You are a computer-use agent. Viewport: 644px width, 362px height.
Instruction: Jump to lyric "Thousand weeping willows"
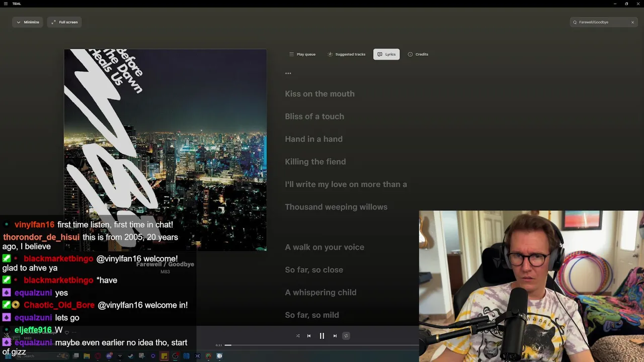coord(336,207)
